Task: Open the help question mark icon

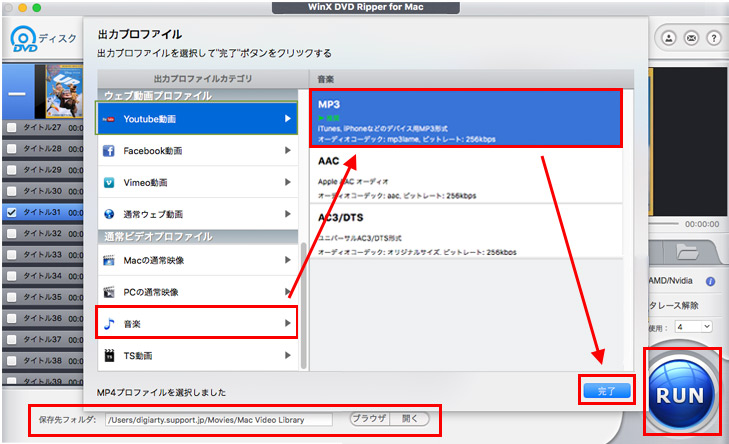Action: click(714, 38)
